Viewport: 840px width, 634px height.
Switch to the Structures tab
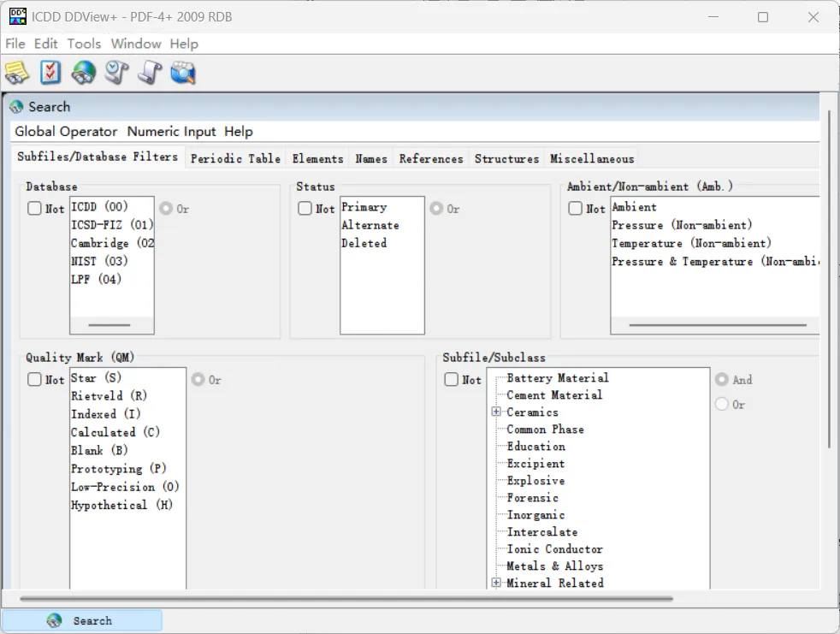506,158
